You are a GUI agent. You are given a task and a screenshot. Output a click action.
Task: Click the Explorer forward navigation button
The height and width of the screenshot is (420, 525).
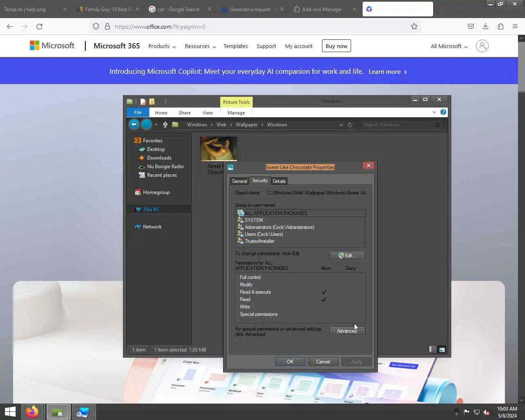[x=146, y=124]
